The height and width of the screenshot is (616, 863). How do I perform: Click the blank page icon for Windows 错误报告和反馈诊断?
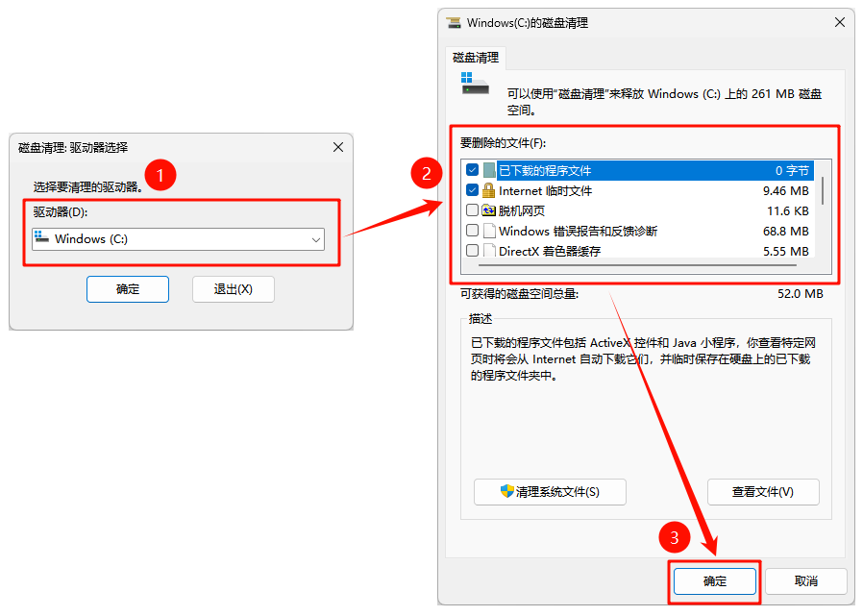click(489, 231)
